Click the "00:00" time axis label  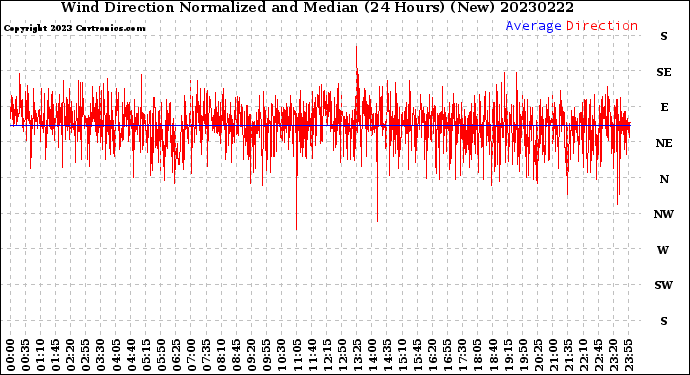[x=11, y=355]
